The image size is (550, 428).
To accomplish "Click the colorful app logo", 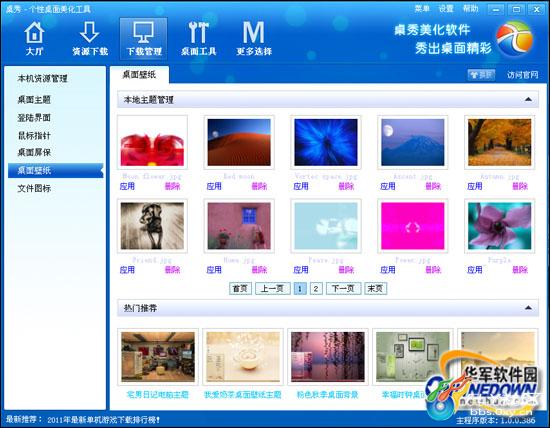I will 514,38.
